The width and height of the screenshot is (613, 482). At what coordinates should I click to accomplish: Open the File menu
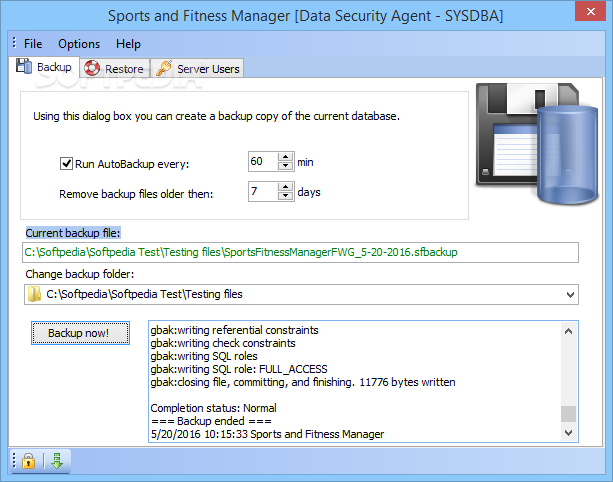(x=33, y=44)
